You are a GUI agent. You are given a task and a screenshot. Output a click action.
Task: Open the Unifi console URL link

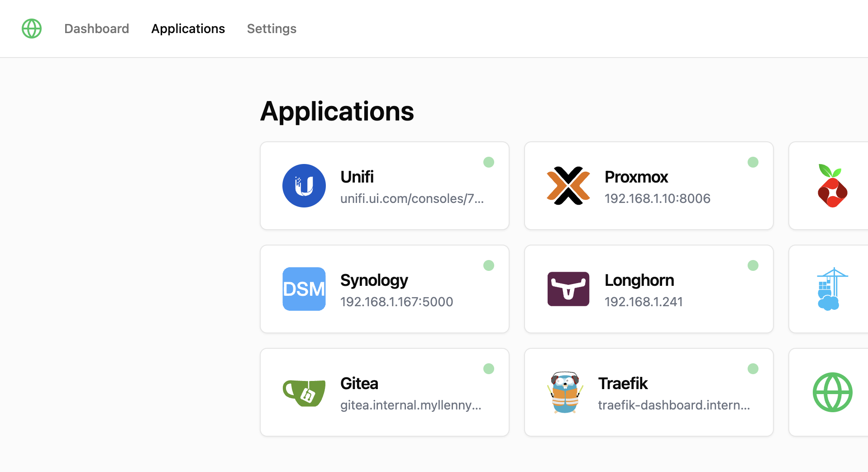click(x=412, y=198)
